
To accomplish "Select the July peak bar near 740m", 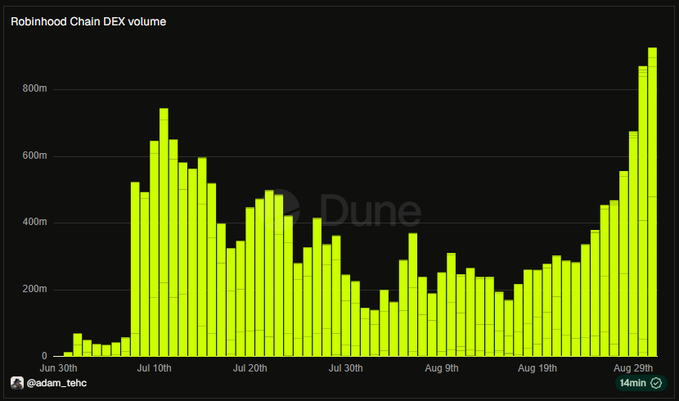I will tap(164, 233).
